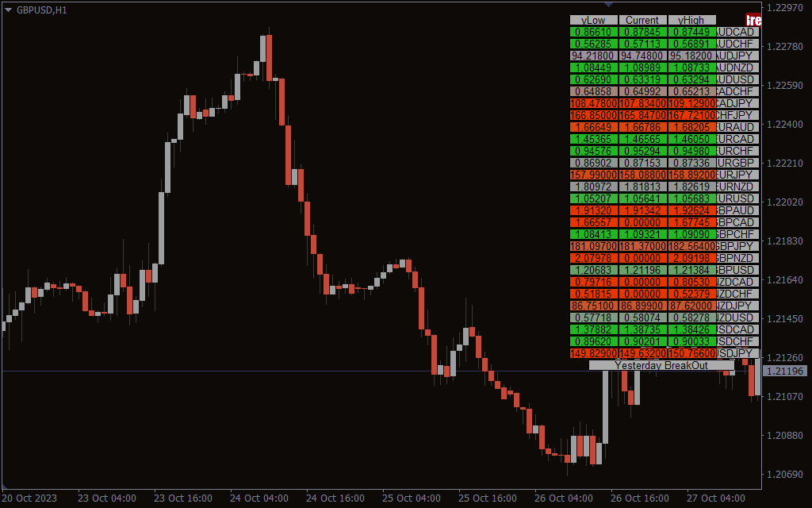Select the GBPJPY symbol label
Screen dimensions: 812x508
tap(738, 246)
